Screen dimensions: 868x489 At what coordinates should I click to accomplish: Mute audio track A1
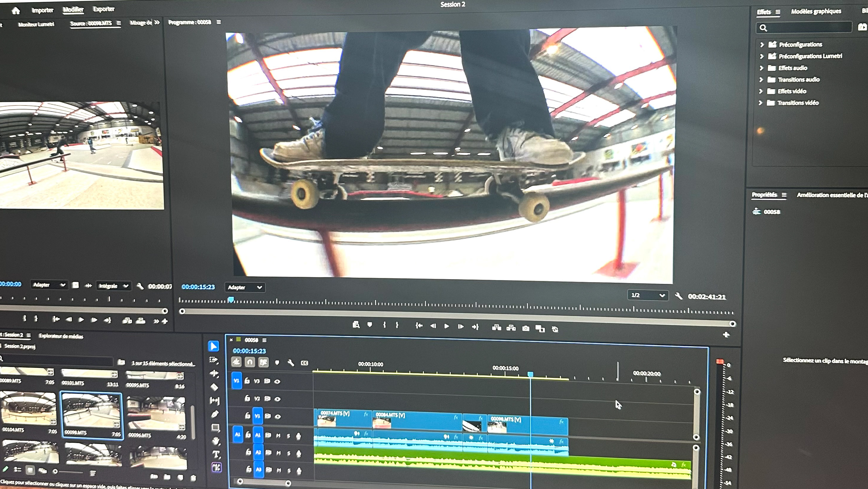pyautogui.click(x=278, y=435)
